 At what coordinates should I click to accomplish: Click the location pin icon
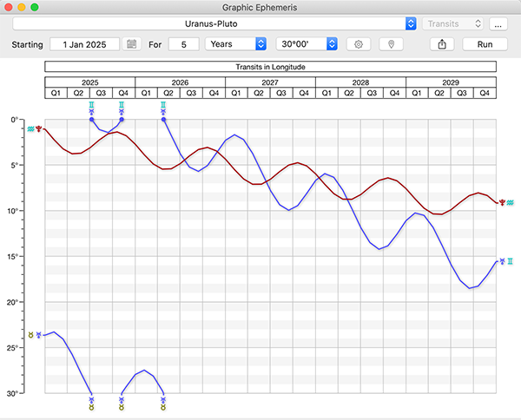point(391,44)
